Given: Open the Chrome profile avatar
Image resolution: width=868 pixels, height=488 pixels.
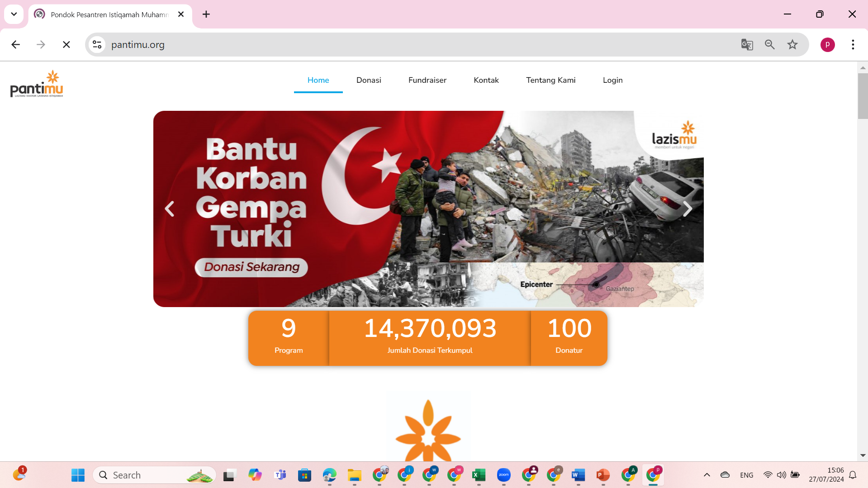Looking at the screenshot, I should pyautogui.click(x=827, y=44).
